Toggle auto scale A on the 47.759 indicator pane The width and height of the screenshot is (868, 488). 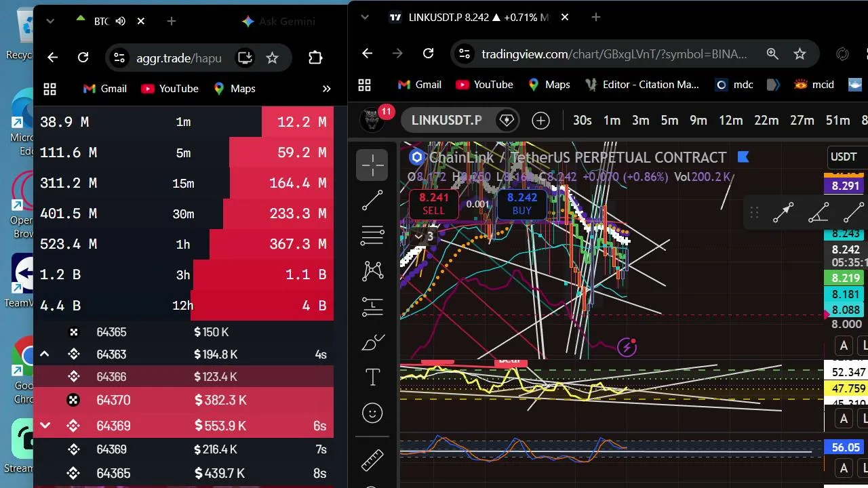(844, 419)
